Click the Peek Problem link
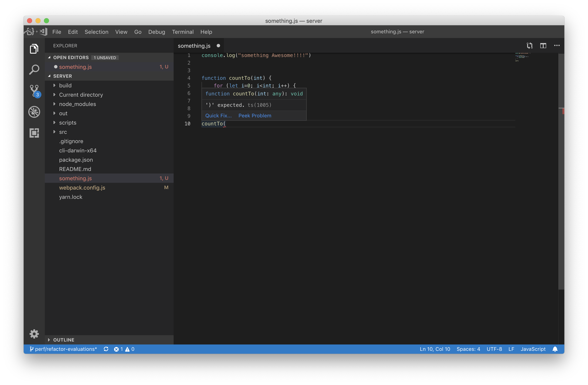 click(255, 116)
